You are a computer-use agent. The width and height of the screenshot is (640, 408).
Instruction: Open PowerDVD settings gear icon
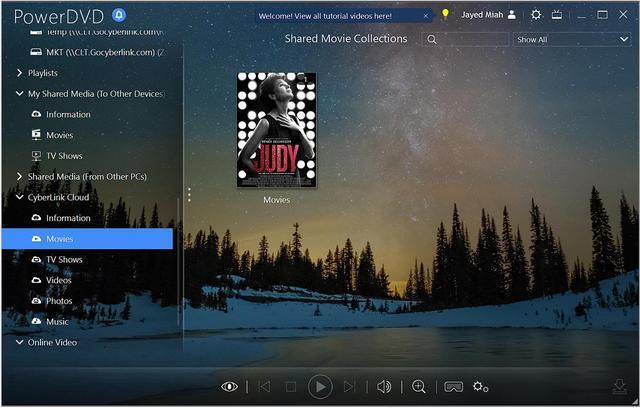click(536, 15)
